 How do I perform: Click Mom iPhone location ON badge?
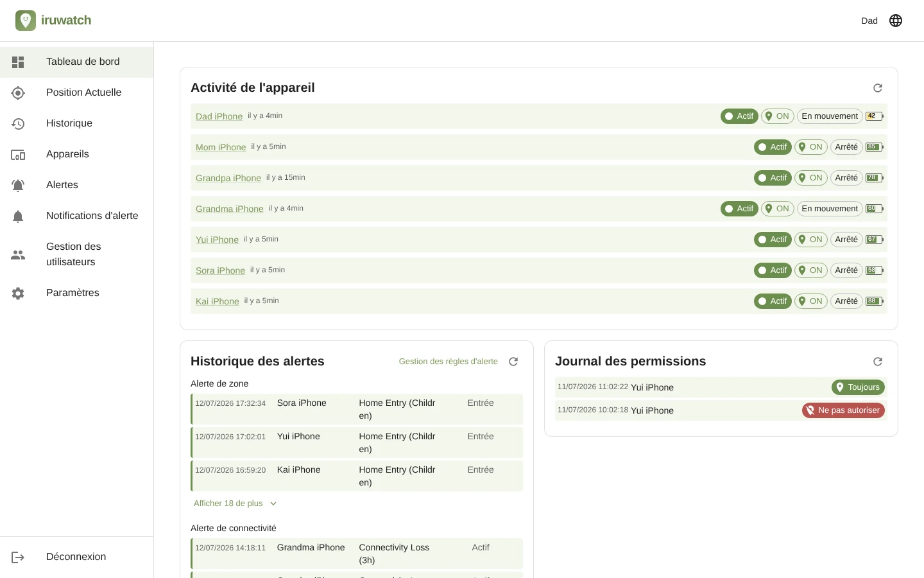[x=811, y=147]
